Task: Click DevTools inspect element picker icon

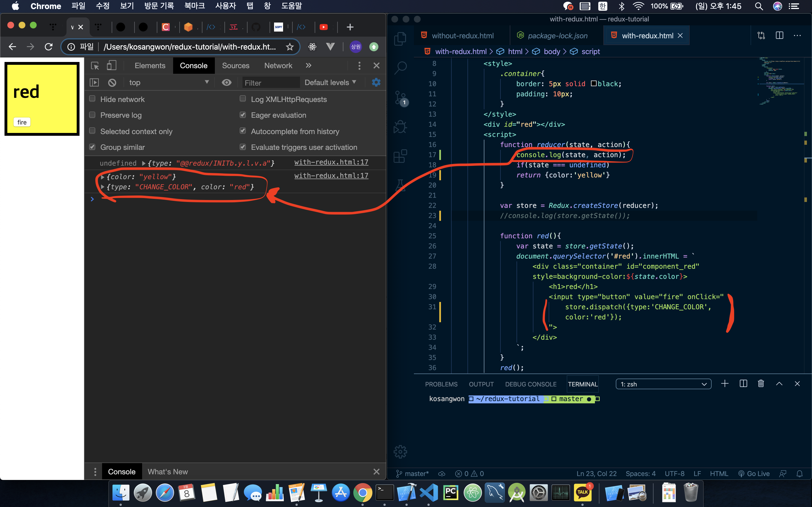Action: point(95,65)
